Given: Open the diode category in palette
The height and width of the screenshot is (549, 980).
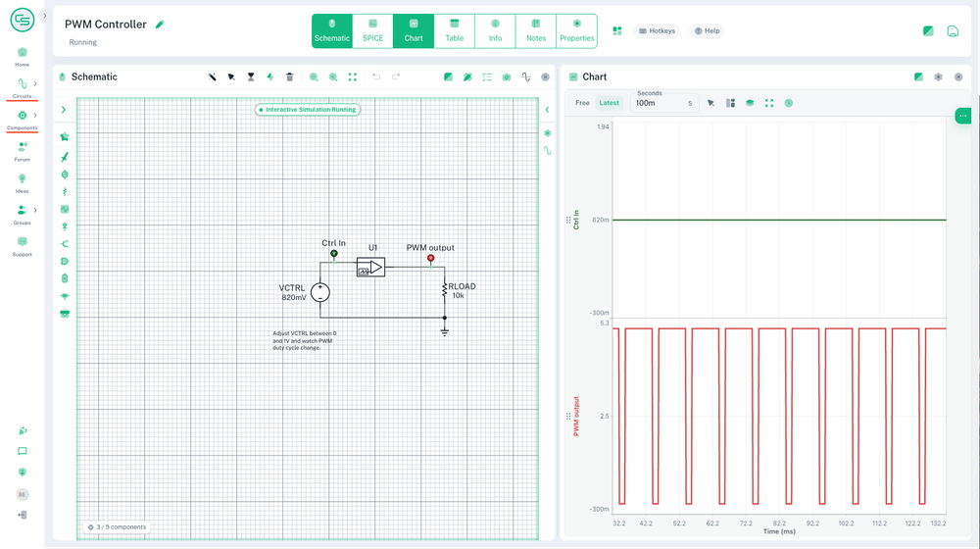Looking at the screenshot, I should coord(65,226).
